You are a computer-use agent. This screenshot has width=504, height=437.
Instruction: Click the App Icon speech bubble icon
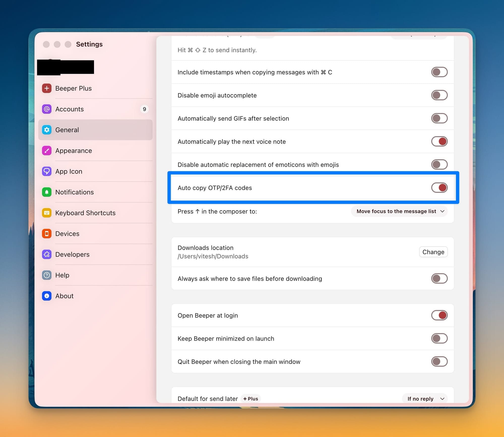pos(47,171)
